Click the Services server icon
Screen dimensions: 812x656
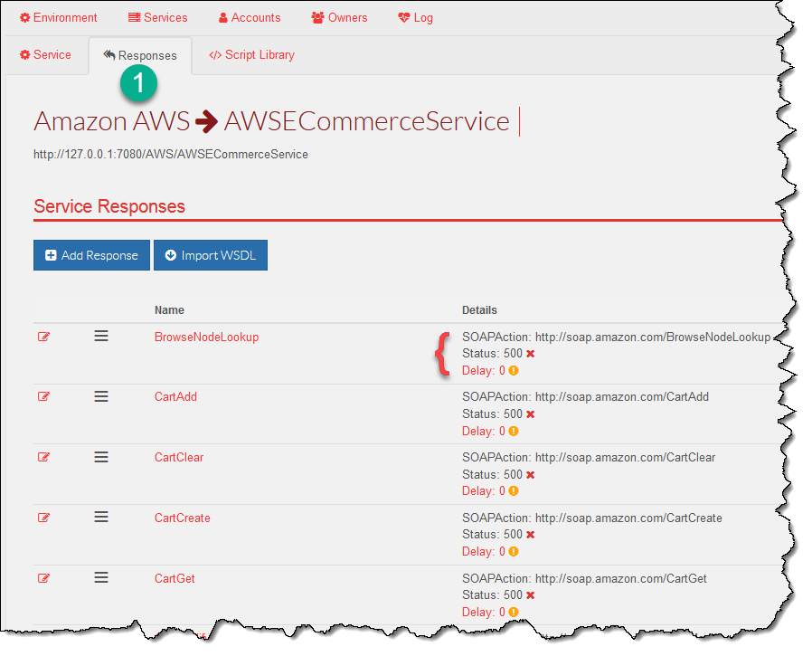(x=134, y=17)
